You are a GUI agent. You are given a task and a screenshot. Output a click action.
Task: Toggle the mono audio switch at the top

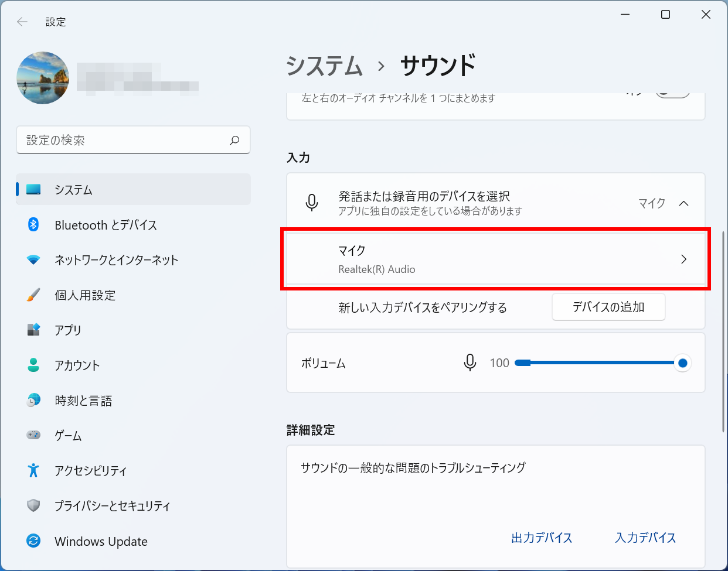[x=672, y=94]
